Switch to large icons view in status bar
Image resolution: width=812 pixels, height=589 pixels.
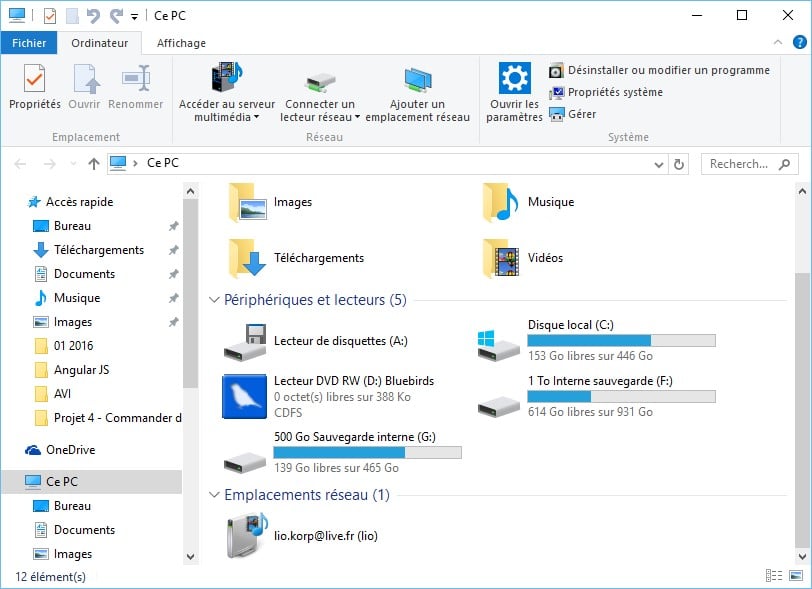[x=794, y=576]
